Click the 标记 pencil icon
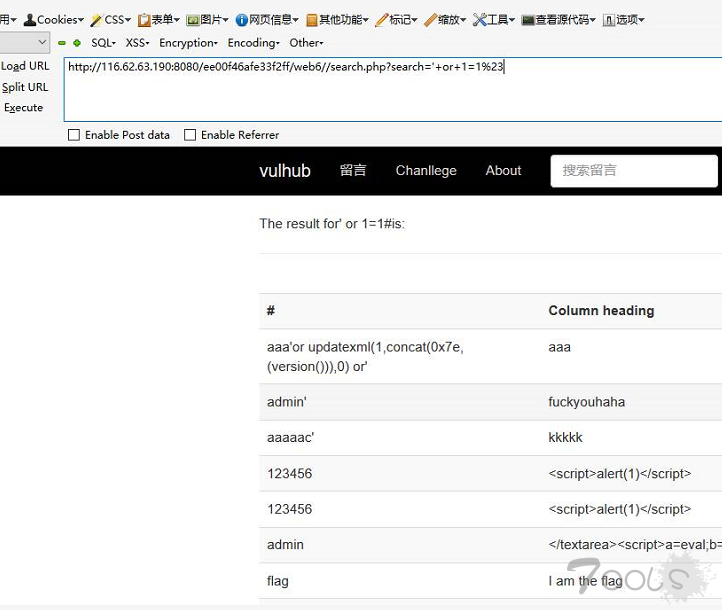This screenshot has width=722, height=610. tap(381, 20)
